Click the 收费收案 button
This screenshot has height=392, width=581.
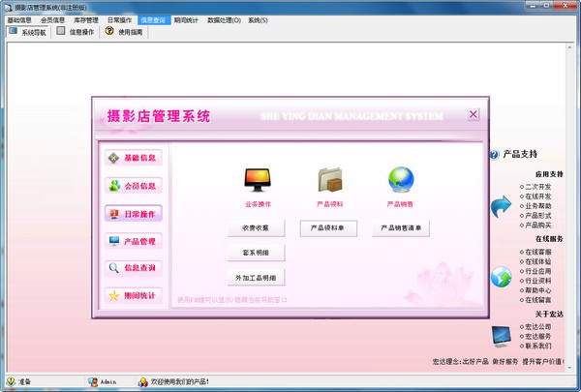tap(257, 228)
